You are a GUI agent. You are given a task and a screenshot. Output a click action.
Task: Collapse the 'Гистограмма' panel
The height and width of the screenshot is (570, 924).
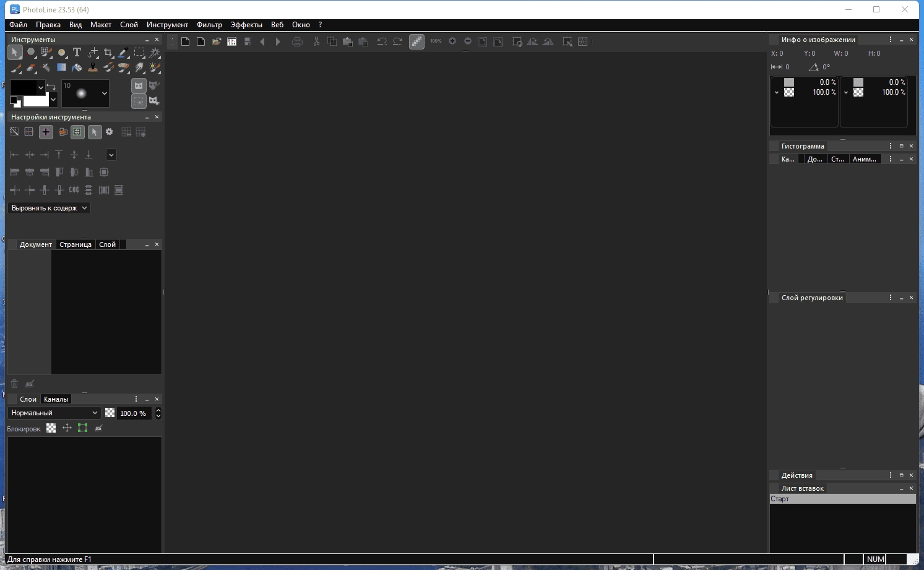tap(901, 146)
